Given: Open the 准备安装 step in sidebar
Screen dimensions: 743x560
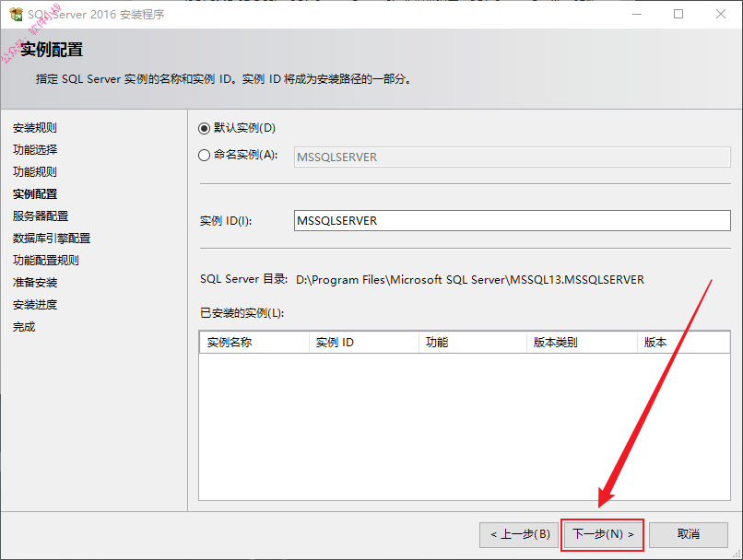Looking at the screenshot, I should (35, 283).
